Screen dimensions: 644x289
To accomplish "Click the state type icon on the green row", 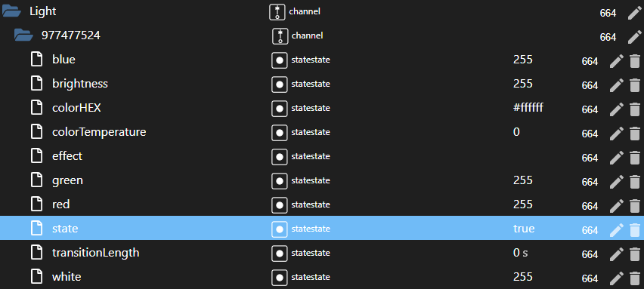I will 280,181.
